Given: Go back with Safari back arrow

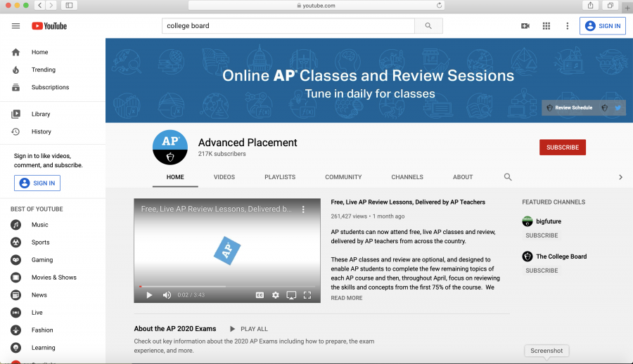Looking at the screenshot, I should [x=39, y=5].
